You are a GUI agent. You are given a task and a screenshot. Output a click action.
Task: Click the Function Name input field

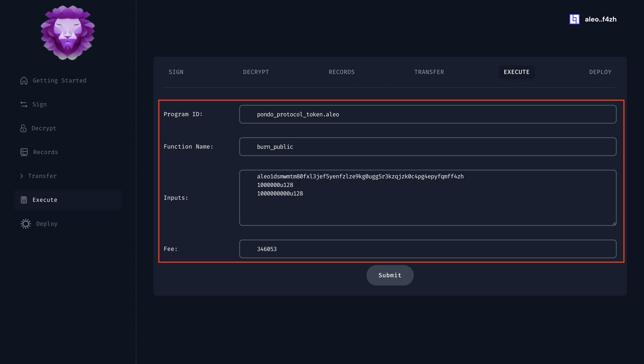click(x=428, y=147)
